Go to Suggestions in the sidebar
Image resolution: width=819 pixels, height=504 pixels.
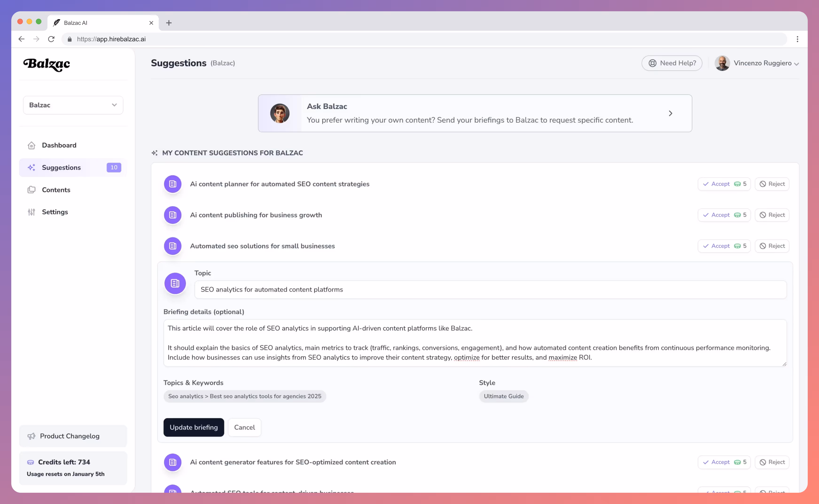[x=61, y=167]
